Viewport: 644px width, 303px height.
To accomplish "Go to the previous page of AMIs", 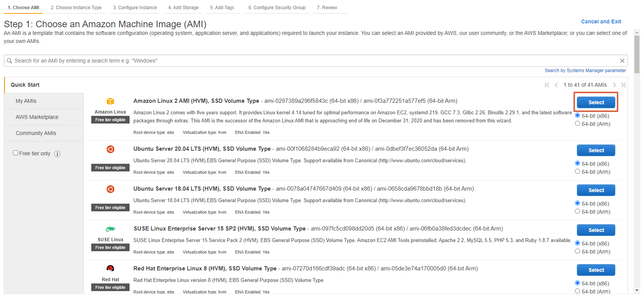I will click(556, 85).
